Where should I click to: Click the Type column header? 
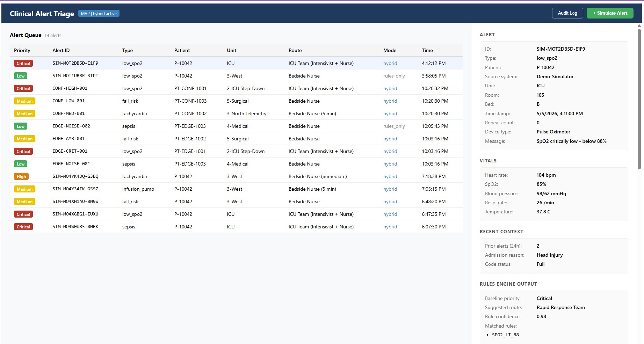coord(128,50)
